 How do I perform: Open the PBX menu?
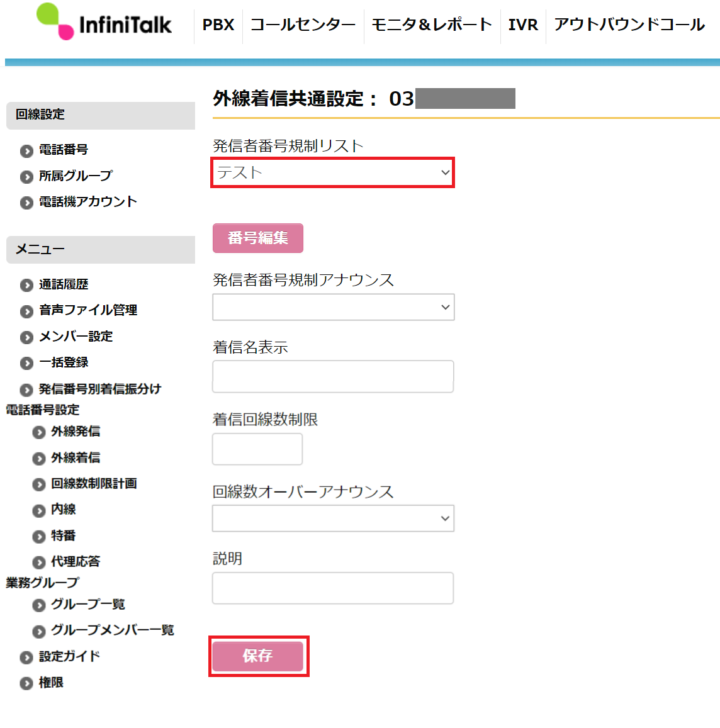coord(218,25)
